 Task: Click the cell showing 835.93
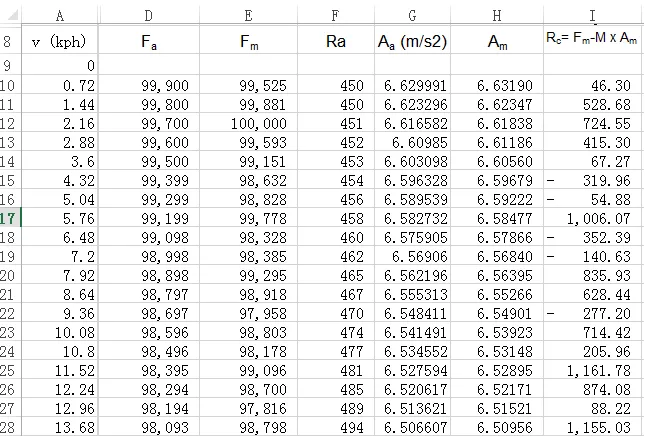pos(593,275)
